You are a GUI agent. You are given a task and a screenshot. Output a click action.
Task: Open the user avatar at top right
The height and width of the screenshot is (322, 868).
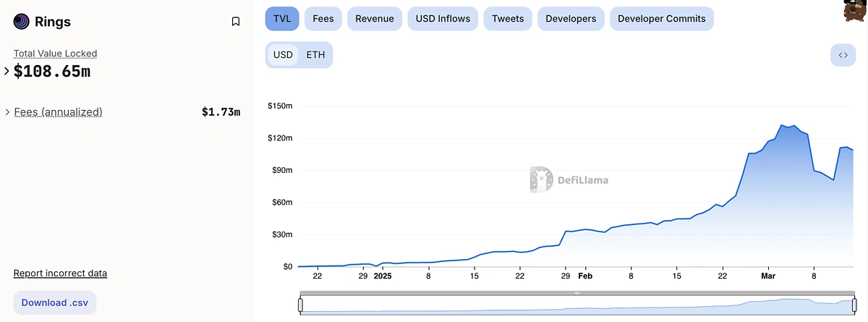(856, 10)
